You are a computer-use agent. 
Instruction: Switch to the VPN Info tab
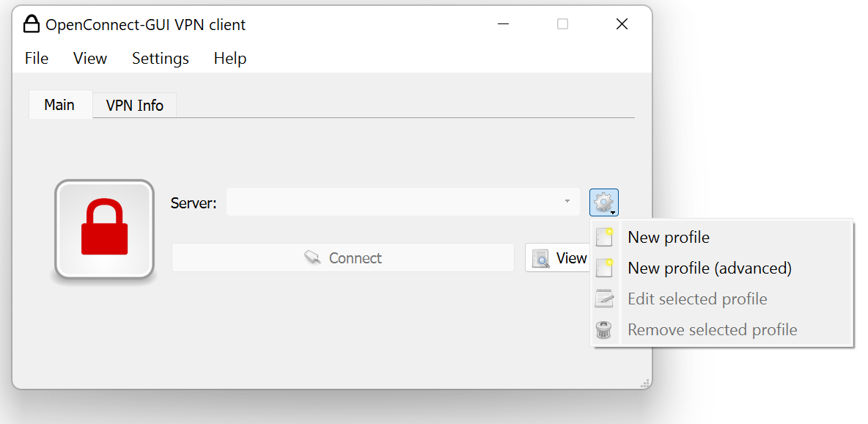pyautogui.click(x=134, y=106)
